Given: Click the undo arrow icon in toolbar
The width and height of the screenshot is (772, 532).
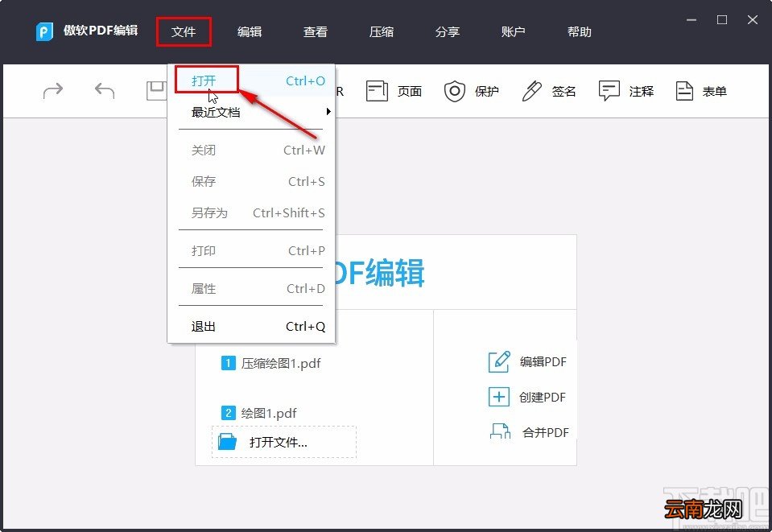Looking at the screenshot, I should point(105,91).
